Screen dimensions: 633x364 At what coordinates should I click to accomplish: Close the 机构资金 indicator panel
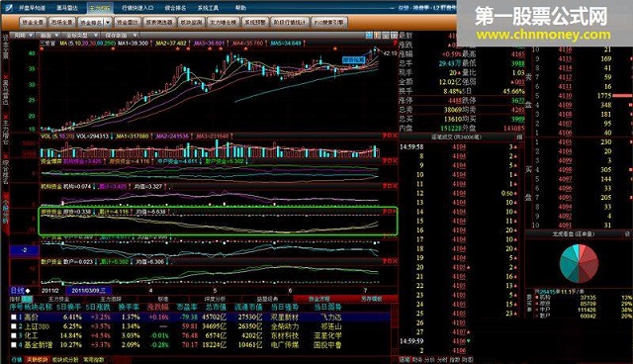click(395, 186)
